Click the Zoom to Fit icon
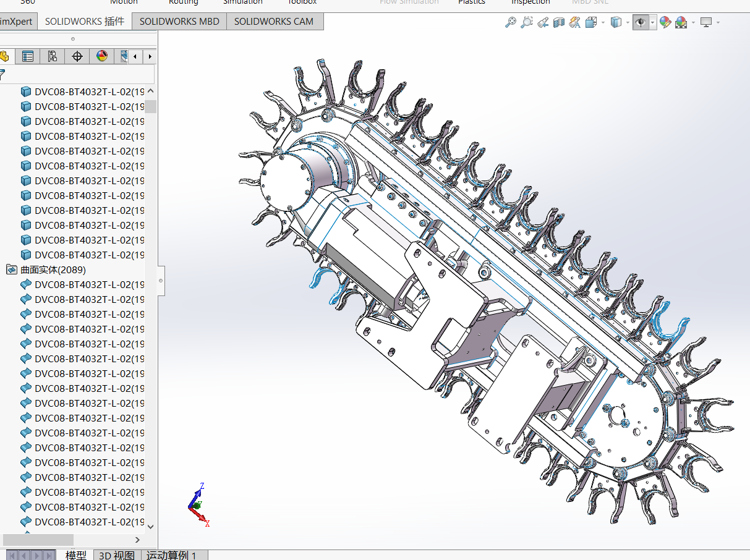 pyautogui.click(x=511, y=23)
